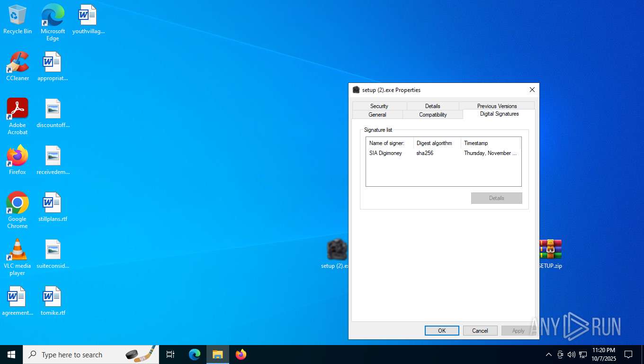Click the Thursday, November timestamp value

490,153
